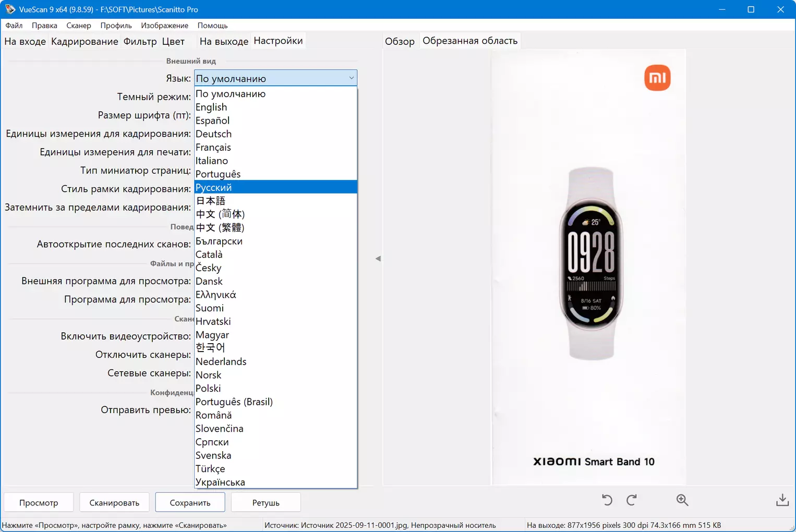Show the Обзор preview tab

(400, 41)
